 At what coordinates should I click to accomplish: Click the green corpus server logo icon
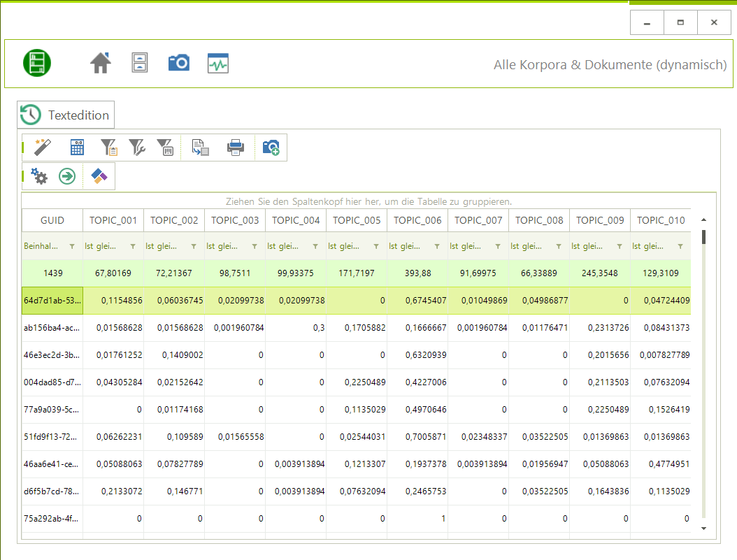[x=37, y=63]
